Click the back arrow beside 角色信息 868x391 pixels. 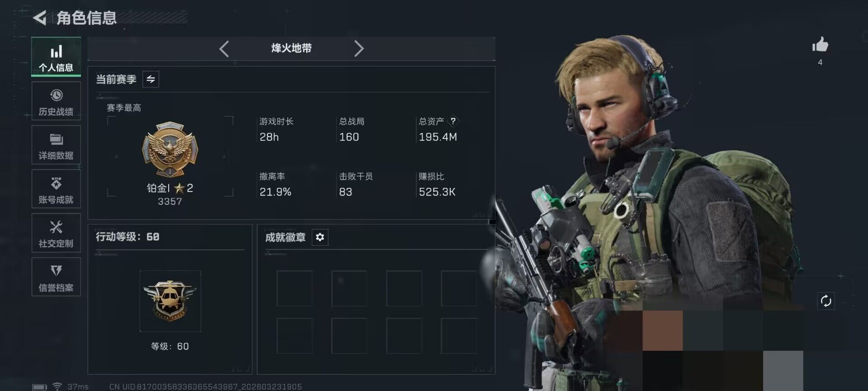(x=40, y=18)
